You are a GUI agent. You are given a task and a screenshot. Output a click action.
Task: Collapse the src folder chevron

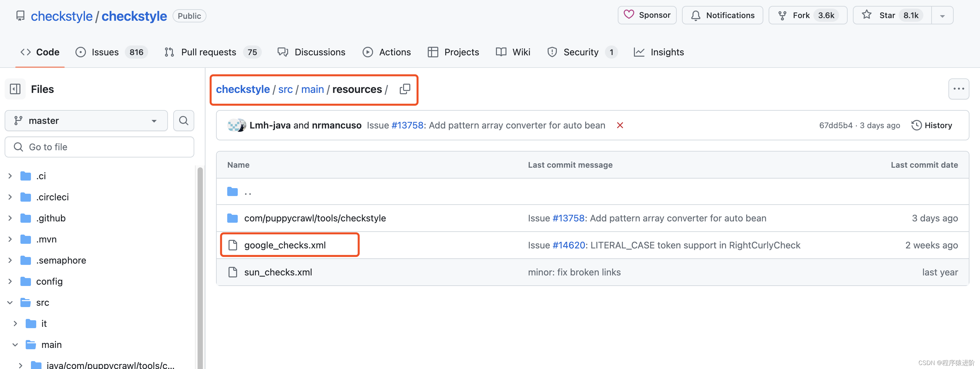pos(10,302)
